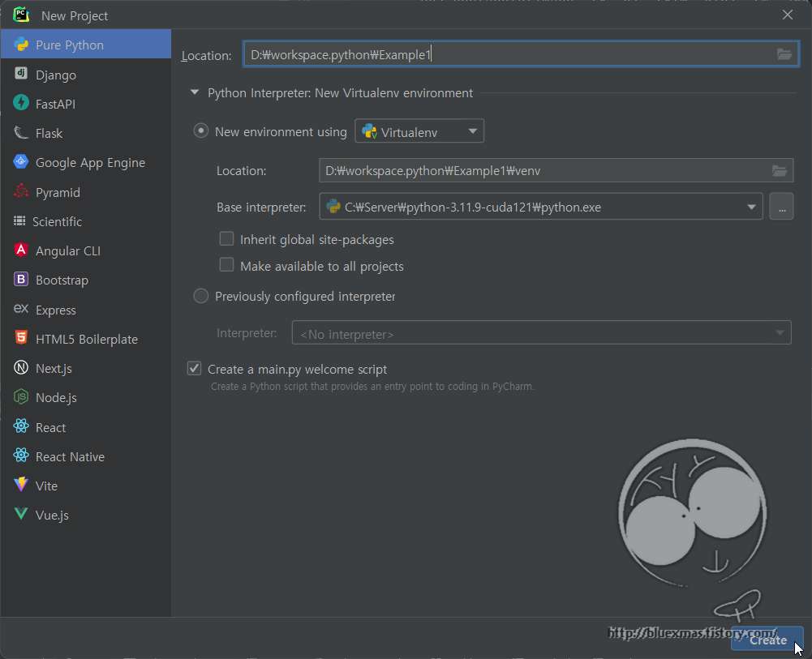
Task: Click the Vite lightning icon
Action: point(21,485)
